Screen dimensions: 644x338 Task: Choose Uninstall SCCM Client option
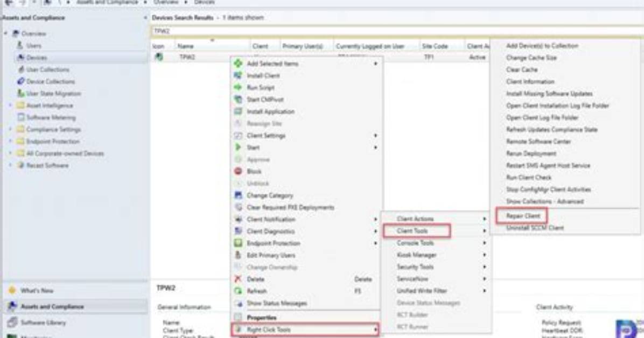[535, 228]
